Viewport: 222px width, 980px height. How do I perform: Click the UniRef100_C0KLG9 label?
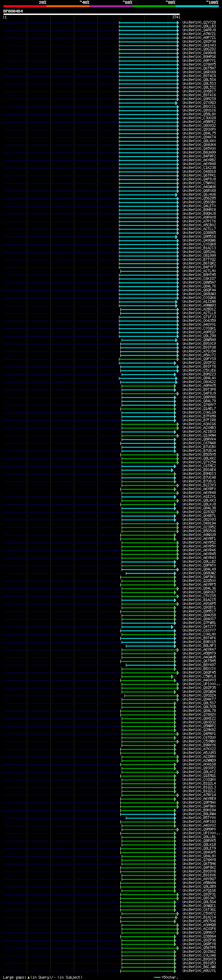(x=199, y=412)
